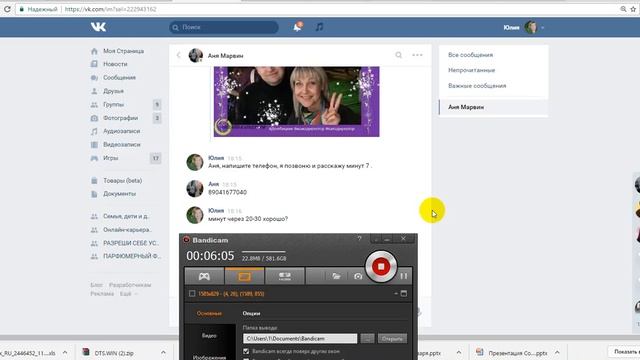Open Видеозаписи section
Viewport: 640px width, 360px height.
pos(122,144)
